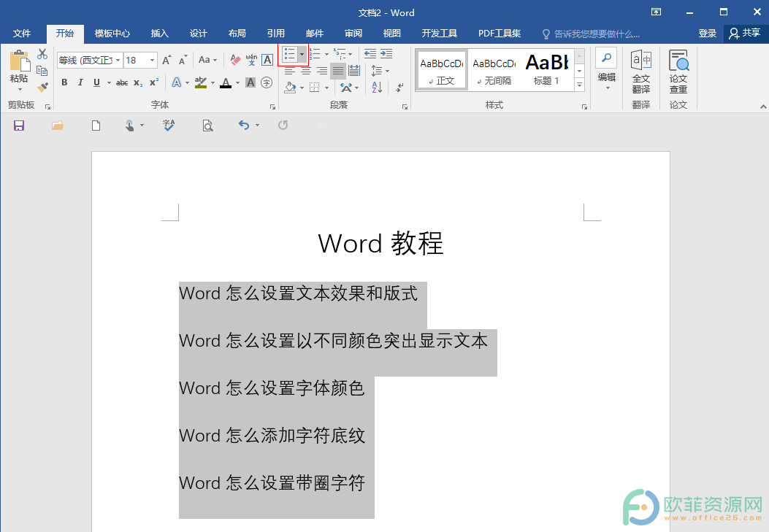Sort the selection with the A-Z icon

pyautogui.click(x=377, y=87)
